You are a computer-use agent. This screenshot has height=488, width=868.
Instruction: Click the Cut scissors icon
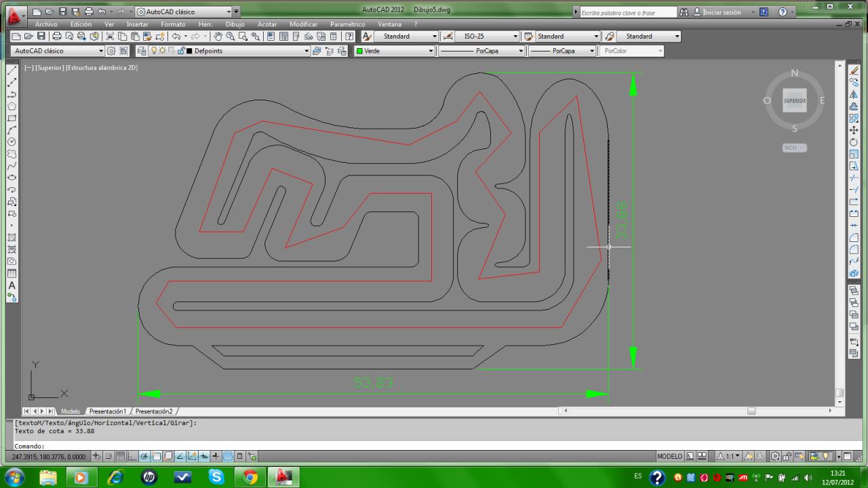[x=110, y=36]
